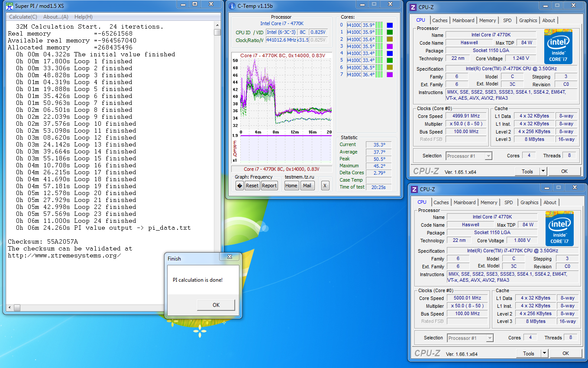Click Core Speed value 4999.91 MHz
The height and width of the screenshot is (368, 588).
point(467,116)
